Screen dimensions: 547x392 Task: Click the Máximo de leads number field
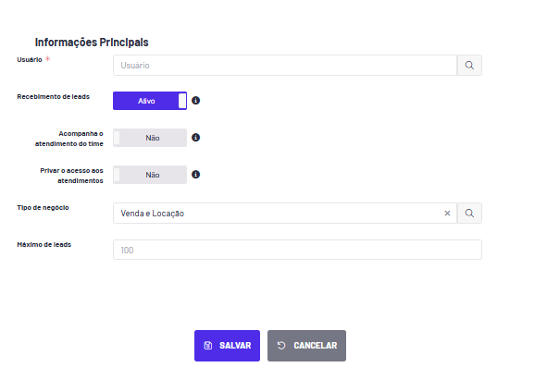pyautogui.click(x=297, y=250)
